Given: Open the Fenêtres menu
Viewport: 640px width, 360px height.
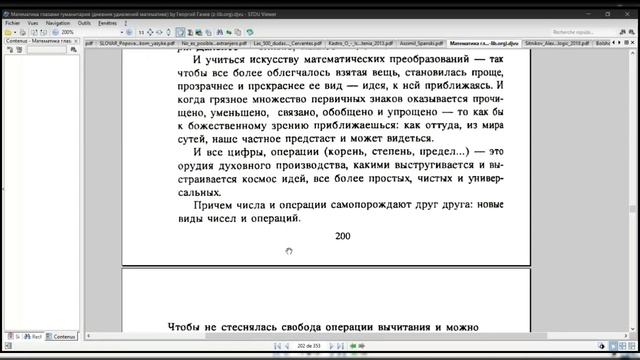Looking at the screenshot, I should click(107, 23).
